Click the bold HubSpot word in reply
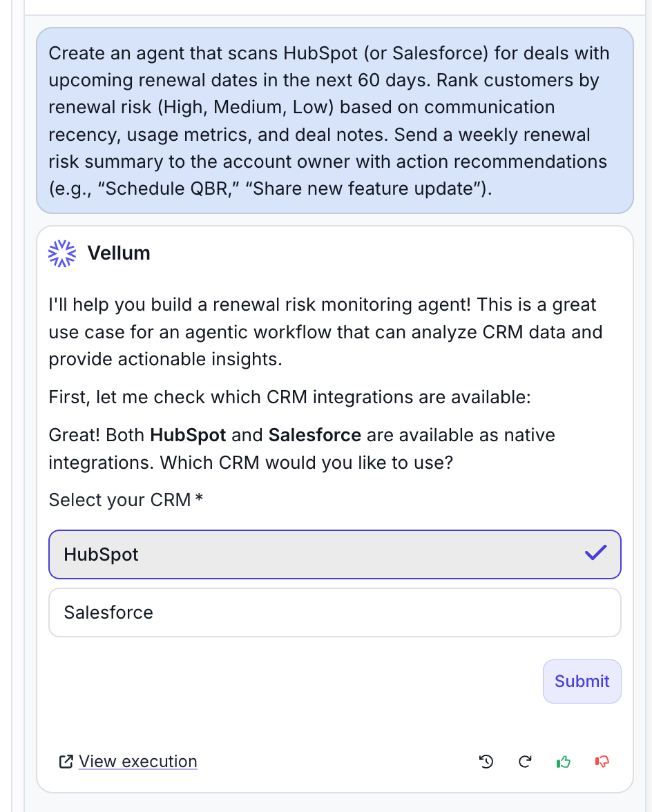This screenshot has height=812, width=652. point(188,436)
